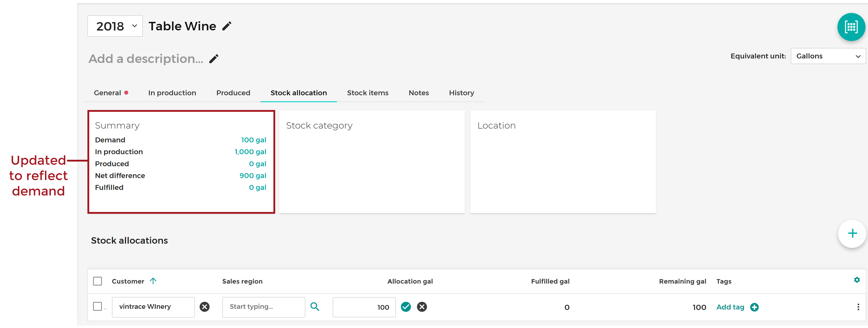The height and width of the screenshot is (328, 868).
Task: Click the Remaining gal column header
Action: pyautogui.click(x=682, y=281)
